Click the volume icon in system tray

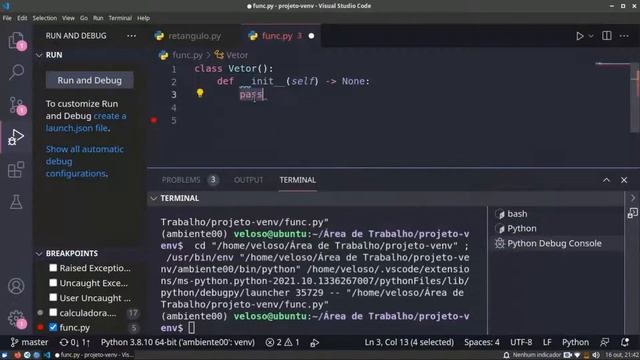coord(596,355)
